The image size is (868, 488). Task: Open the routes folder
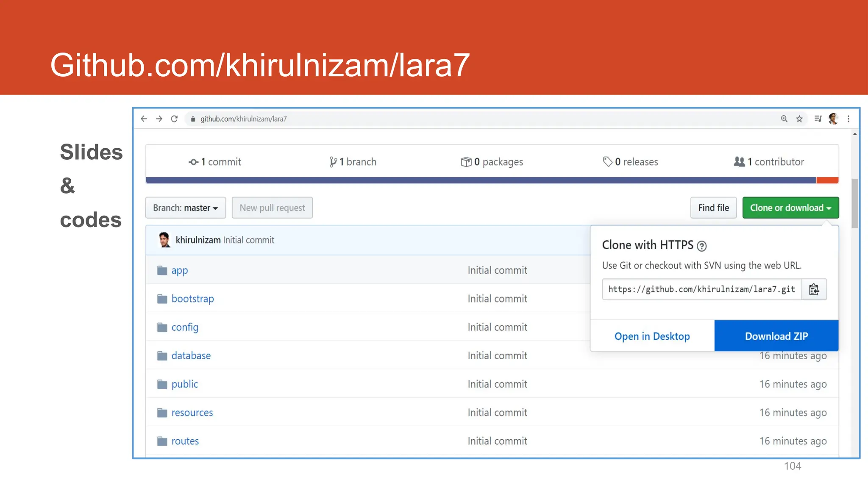[185, 441]
